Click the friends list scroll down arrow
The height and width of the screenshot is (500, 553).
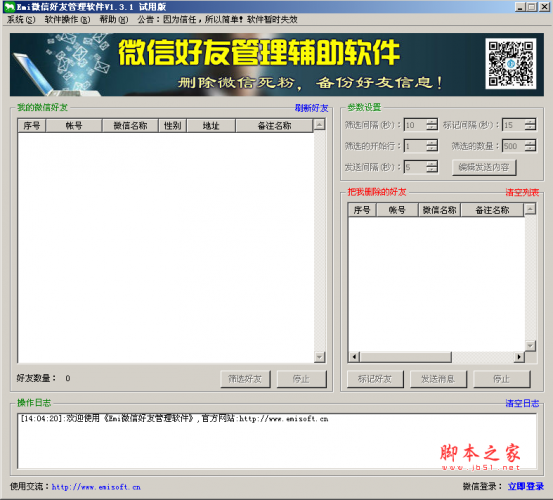click(320, 357)
